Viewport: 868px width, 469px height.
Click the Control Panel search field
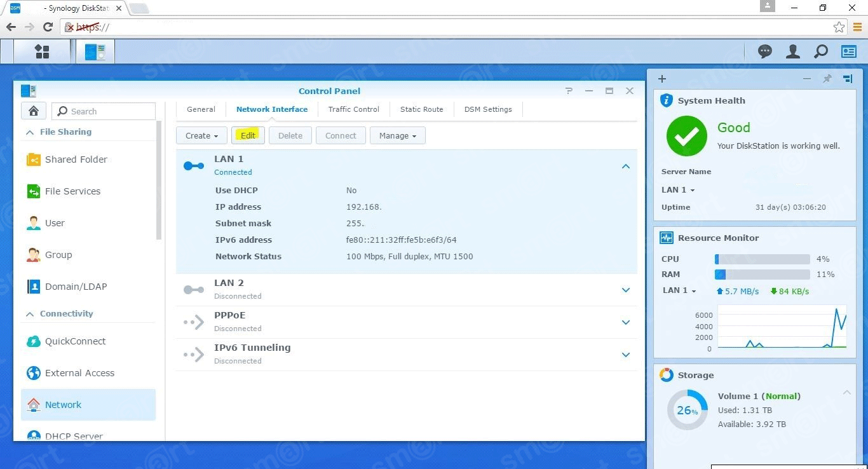pyautogui.click(x=104, y=111)
